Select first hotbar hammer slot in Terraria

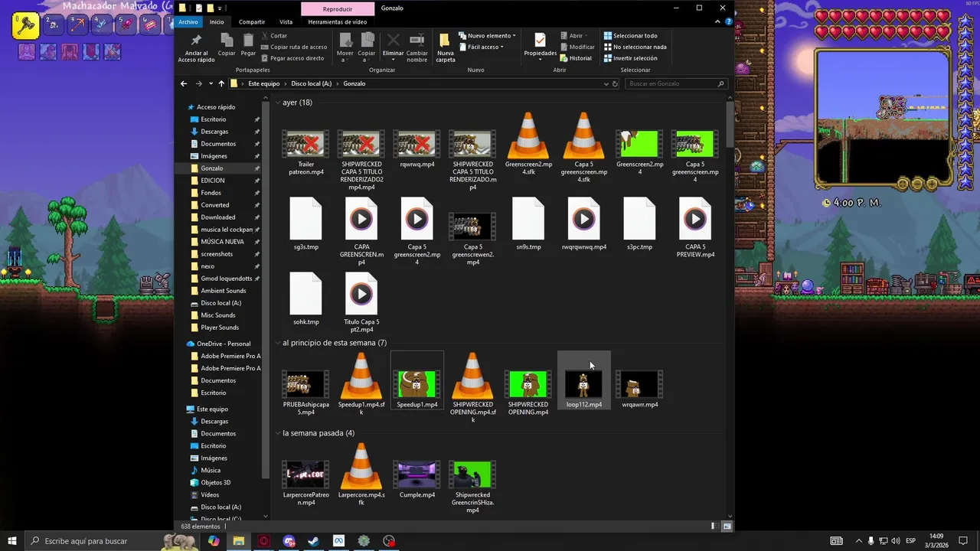coord(26,25)
